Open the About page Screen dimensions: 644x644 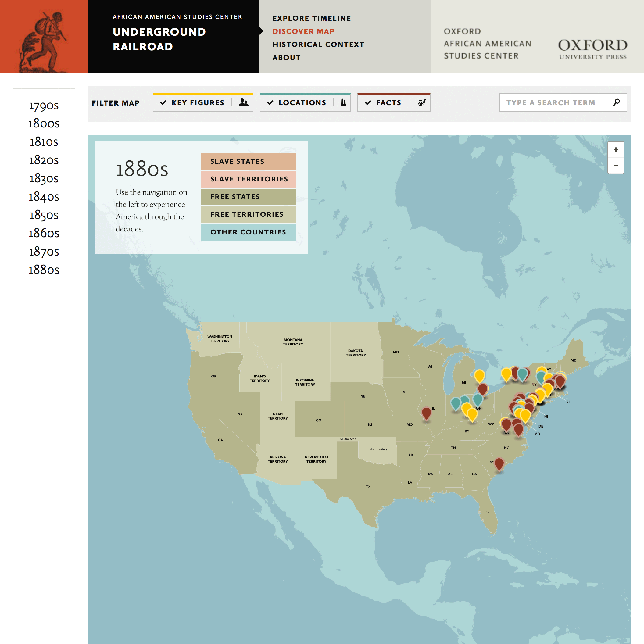click(x=286, y=58)
